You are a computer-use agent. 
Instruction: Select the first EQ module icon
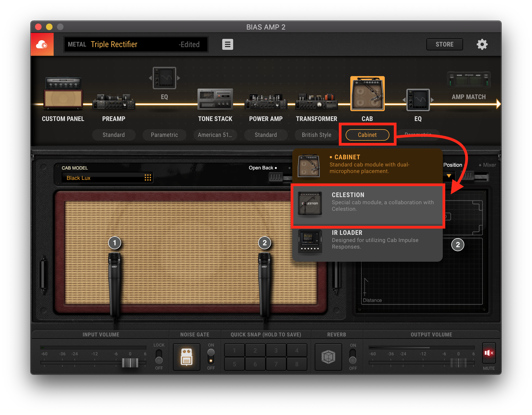[x=164, y=78]
